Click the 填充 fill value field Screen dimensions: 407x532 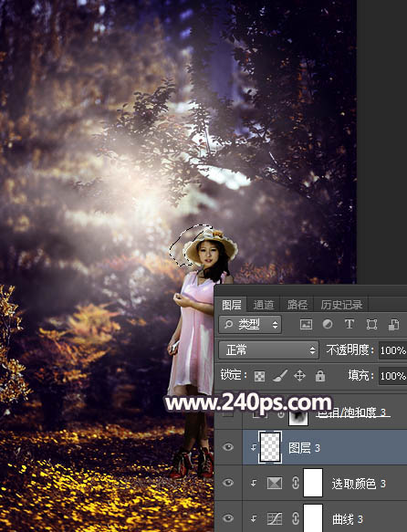pyautogui.click(x=392, y=376)
